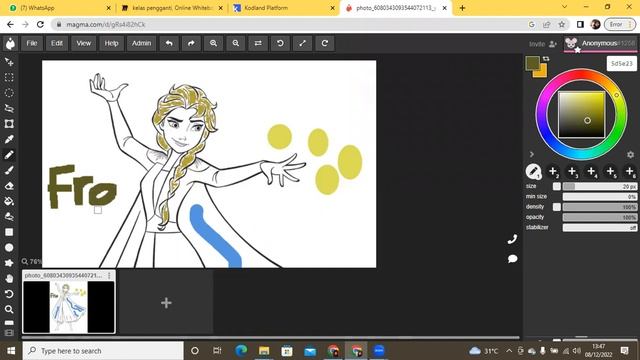Click the undo arrow in top toolbar
640x360 pixels.
pos(169,43)
